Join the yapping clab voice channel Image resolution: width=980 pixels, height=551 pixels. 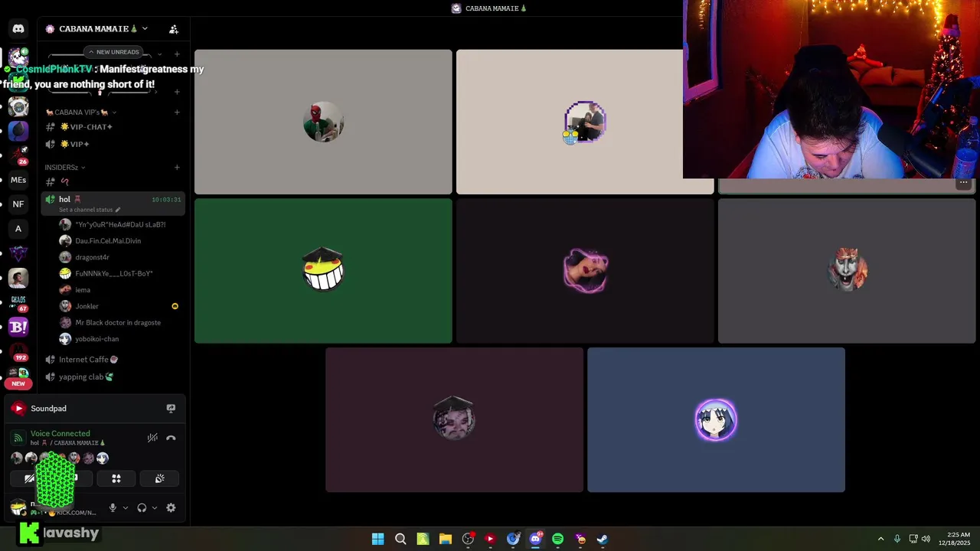pyautogui.click(x=113, y=377)
